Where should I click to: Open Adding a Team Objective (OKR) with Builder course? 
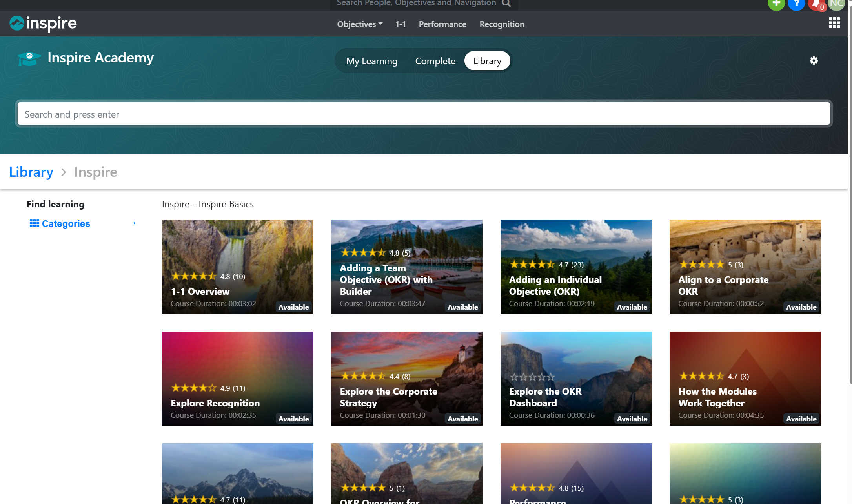click(x=407, y=267)
